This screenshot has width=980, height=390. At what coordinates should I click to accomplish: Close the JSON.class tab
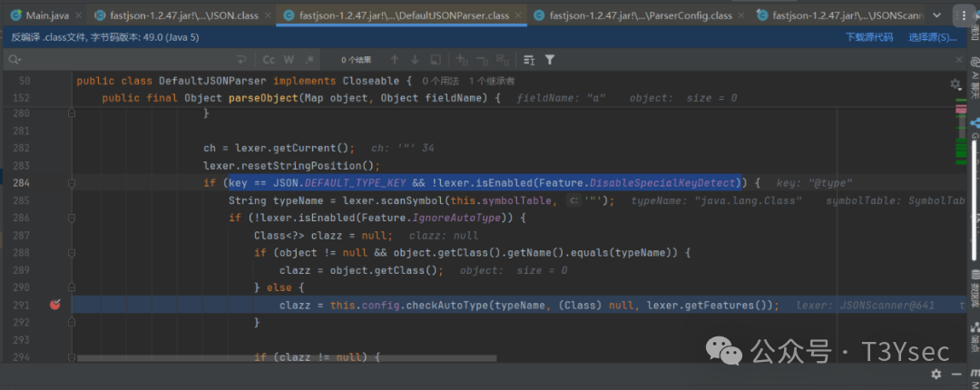click(268, 15)
